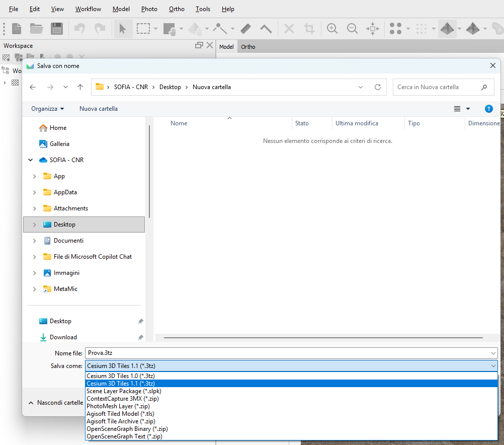The height and width of the screenshot is (445, 504).
Task: Navigate up one folder level arrow
Action: click(80, 87)
